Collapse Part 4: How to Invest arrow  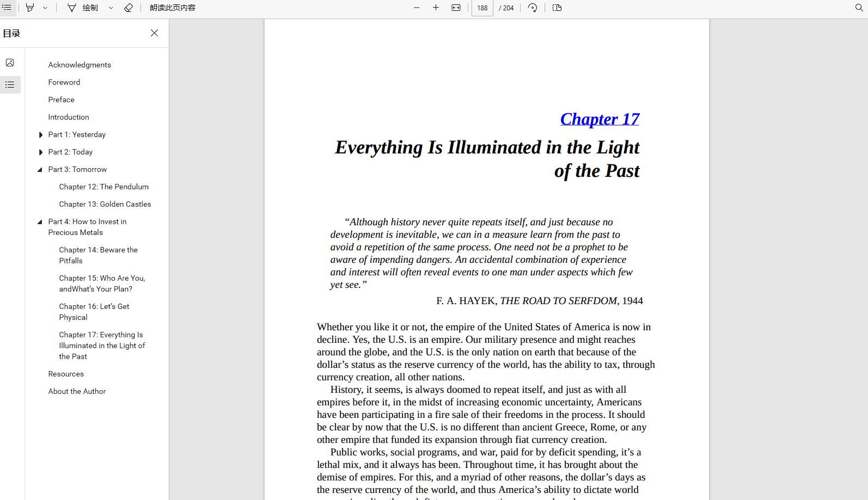pyautogui.click(x=40, y=222)
